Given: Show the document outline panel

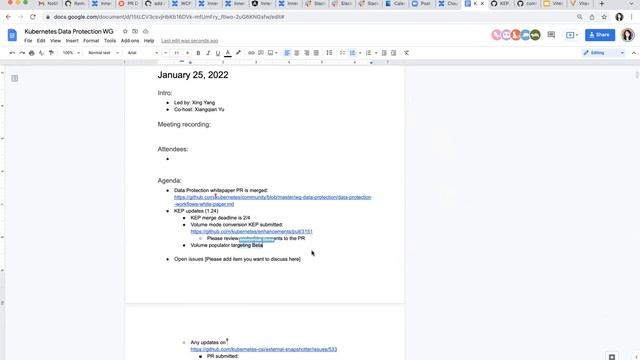Looking at the screenshot, I should coord(15,78).
